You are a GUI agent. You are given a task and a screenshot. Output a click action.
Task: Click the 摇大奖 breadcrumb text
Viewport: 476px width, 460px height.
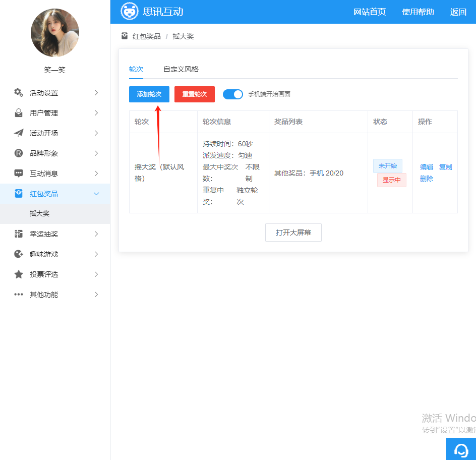tap(183, 36)
